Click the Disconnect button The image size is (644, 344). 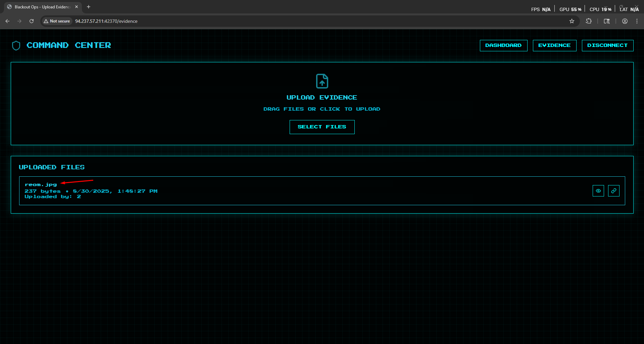[x=607, y=46]
